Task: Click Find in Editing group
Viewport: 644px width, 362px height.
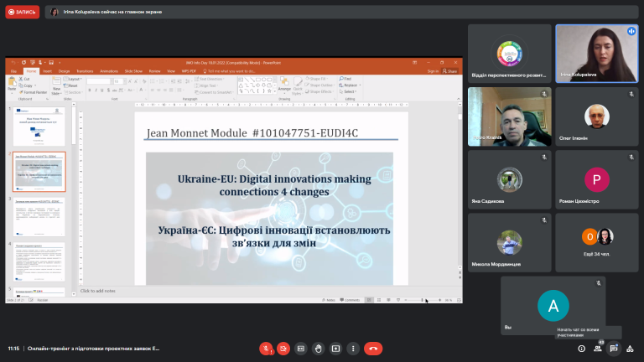Action: pyautogui.click(x=345, y=79)
